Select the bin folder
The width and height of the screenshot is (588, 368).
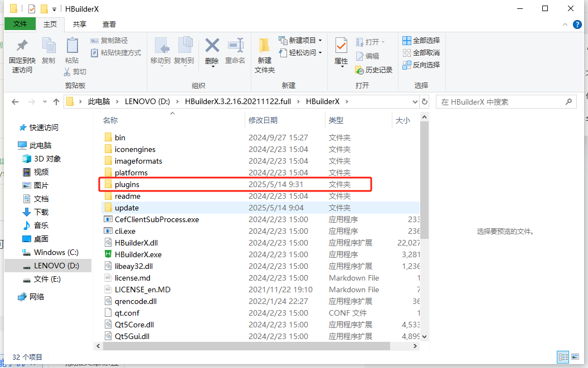pos(260,138)
